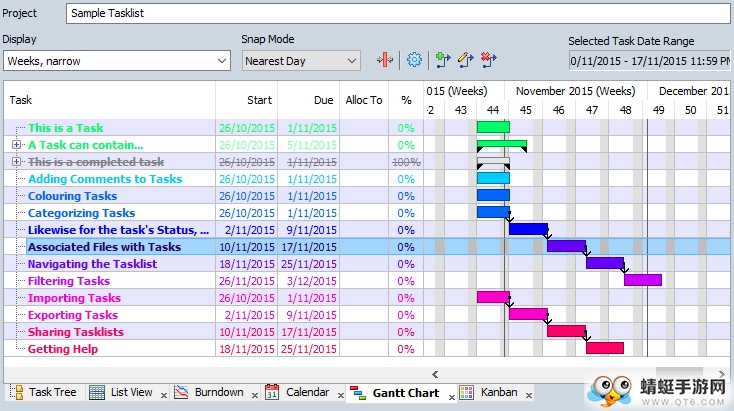This screenshot has height=411, width=734.
Task: Click the Burndown chart tab icon
Action: [x=181, y=392]
